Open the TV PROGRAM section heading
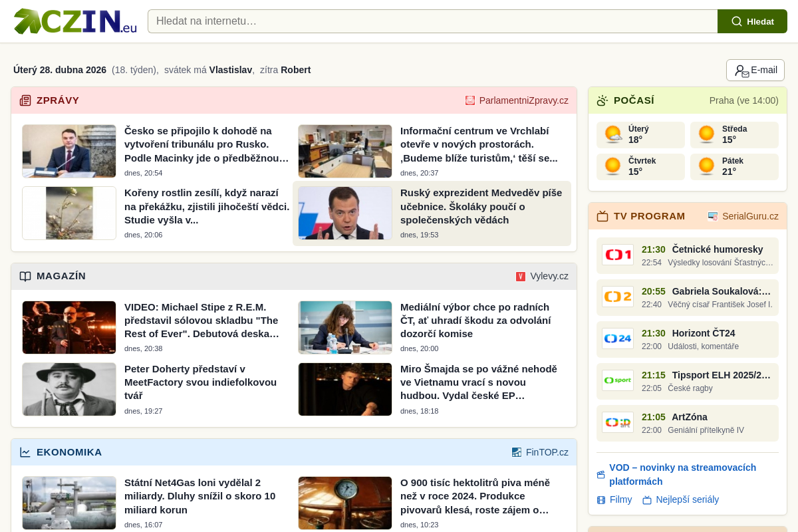The height and width of the screenshot is (532, 798). pyautogui.click(x=649, y=216)
